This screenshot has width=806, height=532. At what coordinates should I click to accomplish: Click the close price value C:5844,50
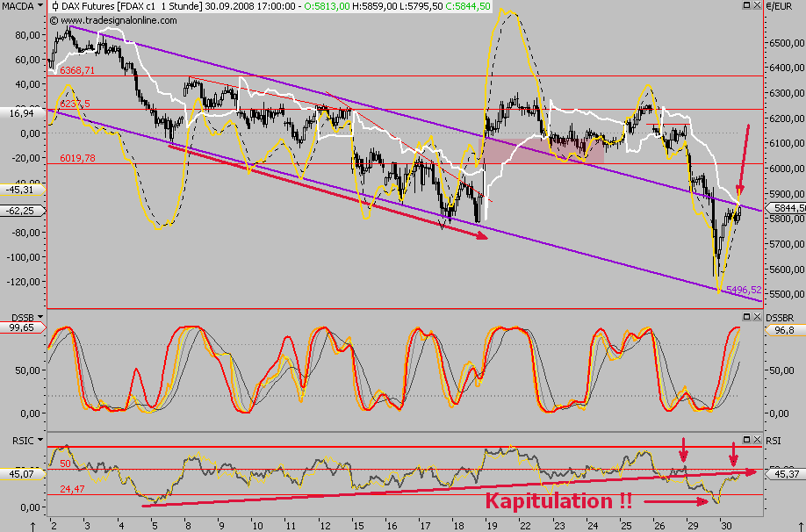tap(468, 7)
